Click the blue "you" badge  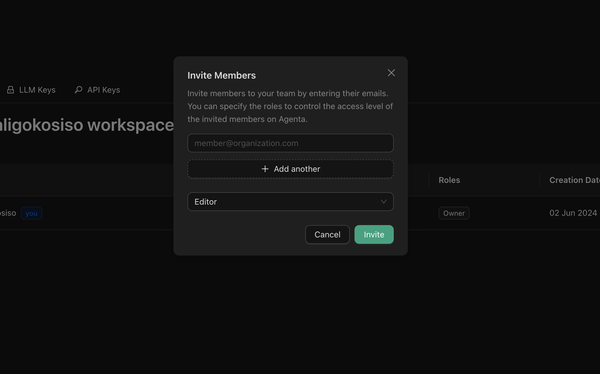coord(31,213)
